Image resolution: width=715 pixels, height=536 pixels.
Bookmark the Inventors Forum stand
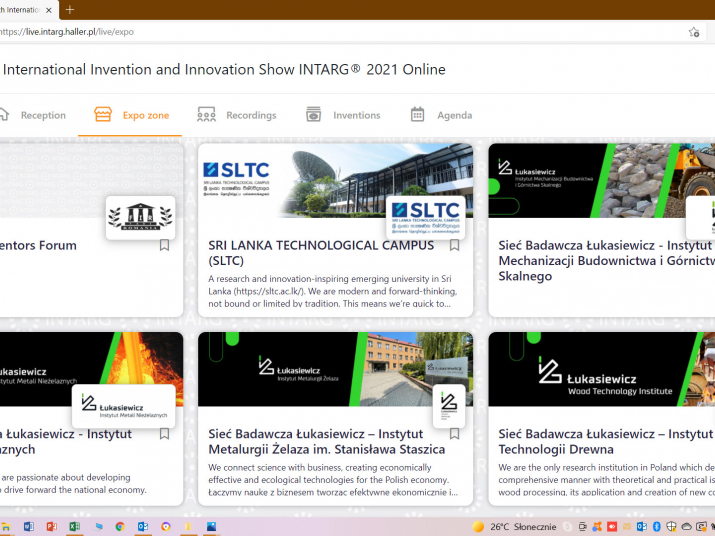point(165,245)
